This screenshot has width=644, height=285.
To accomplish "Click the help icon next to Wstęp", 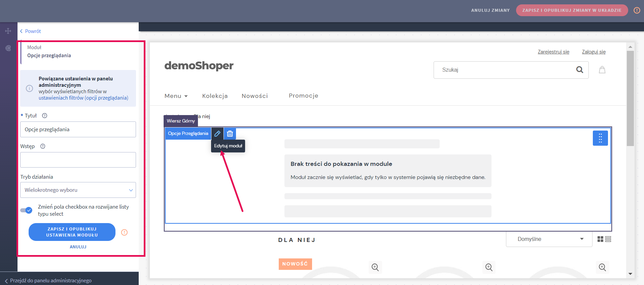I will tap(43, 146).
